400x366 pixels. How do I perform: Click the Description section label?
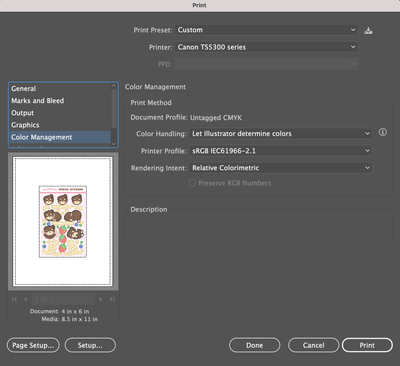click(x=149, y=209)
